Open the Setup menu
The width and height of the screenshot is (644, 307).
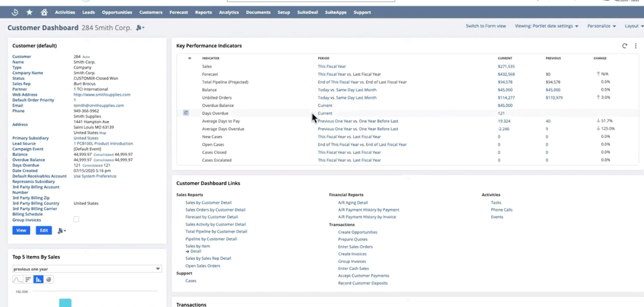click(x=284, y=13)
